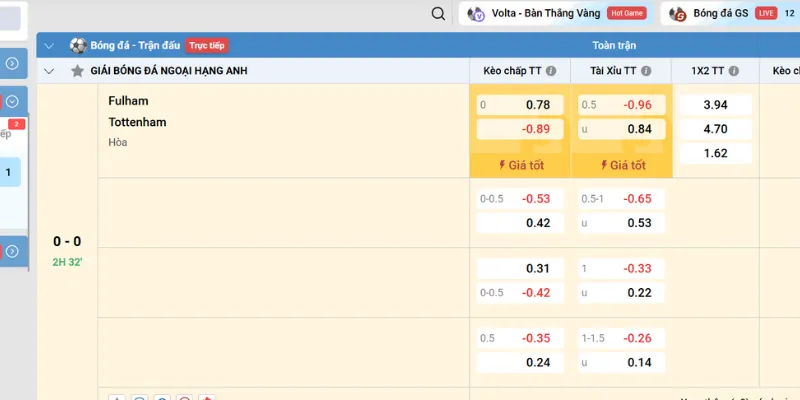Pick Tottenham handicap odds -0.89

tap(520, 129)
